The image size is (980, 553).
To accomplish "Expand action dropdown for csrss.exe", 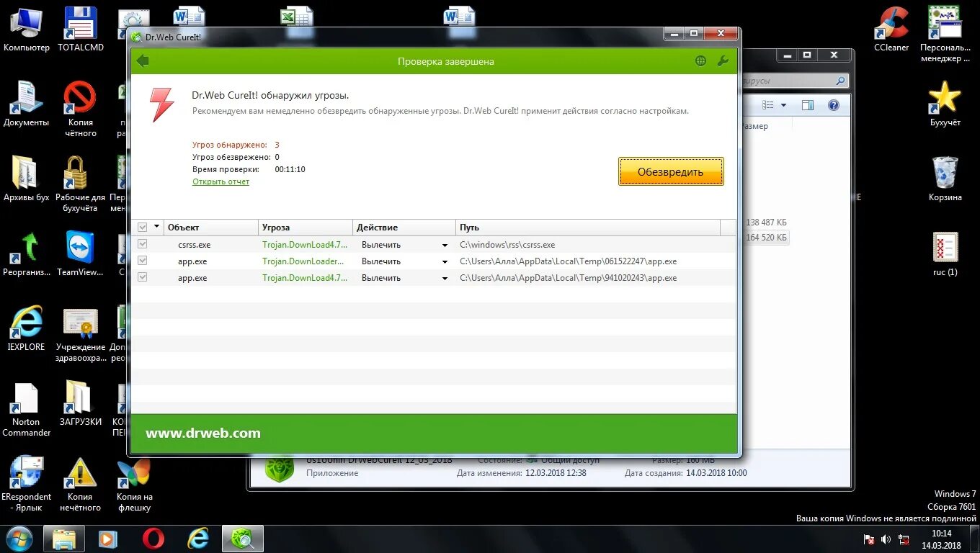I will coord(445,245).
